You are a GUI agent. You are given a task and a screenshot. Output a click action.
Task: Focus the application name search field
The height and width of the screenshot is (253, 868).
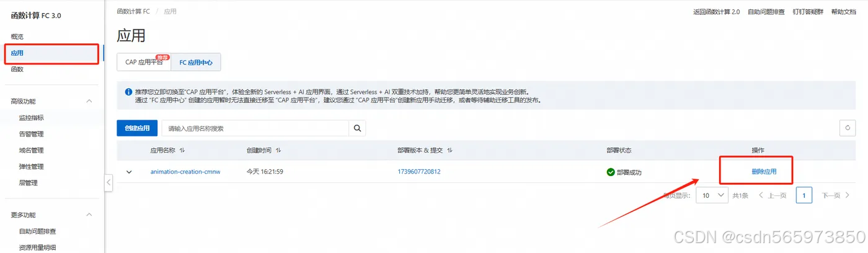[x=255, y=128]
